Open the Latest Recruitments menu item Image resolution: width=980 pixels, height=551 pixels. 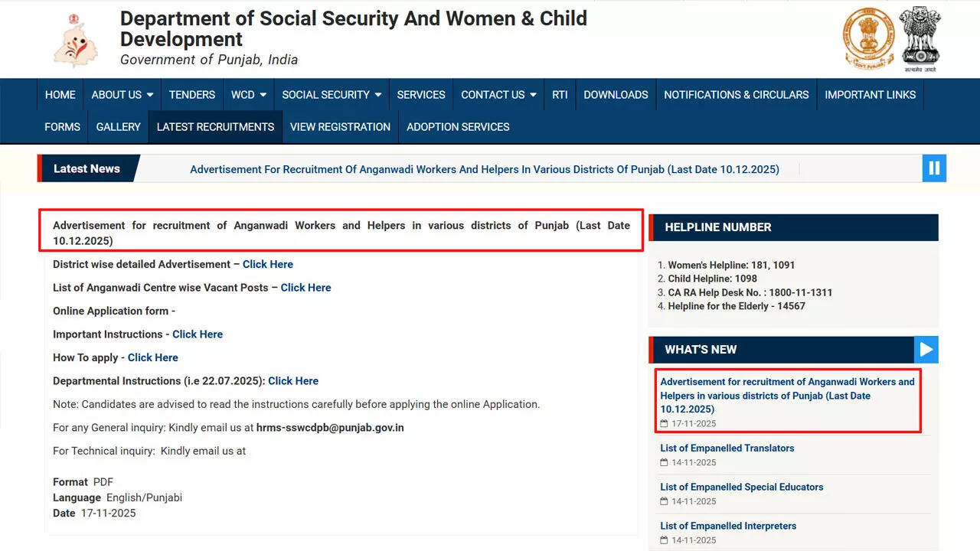215,127
